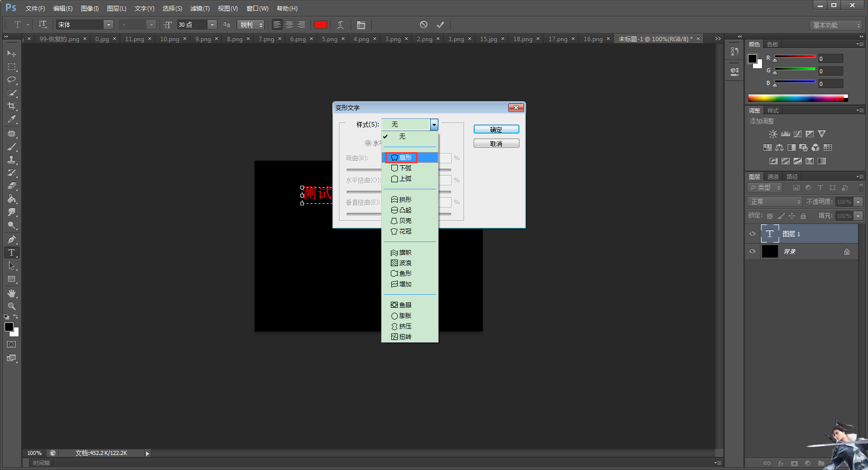Switch to the 17.png document tab
The width and height of the screenshot is (868, 470).
(x=558, y=39)
